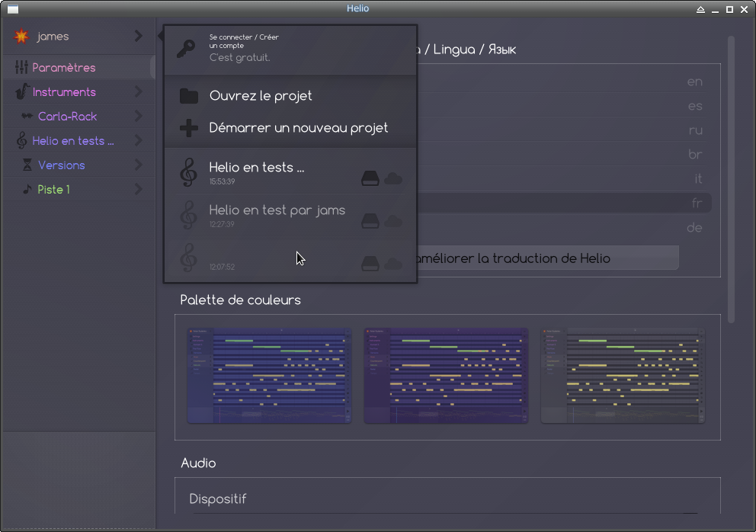756x532 pixels.
Task: Choose Démarrer un nouveau projet
Action: click(290, 128)
